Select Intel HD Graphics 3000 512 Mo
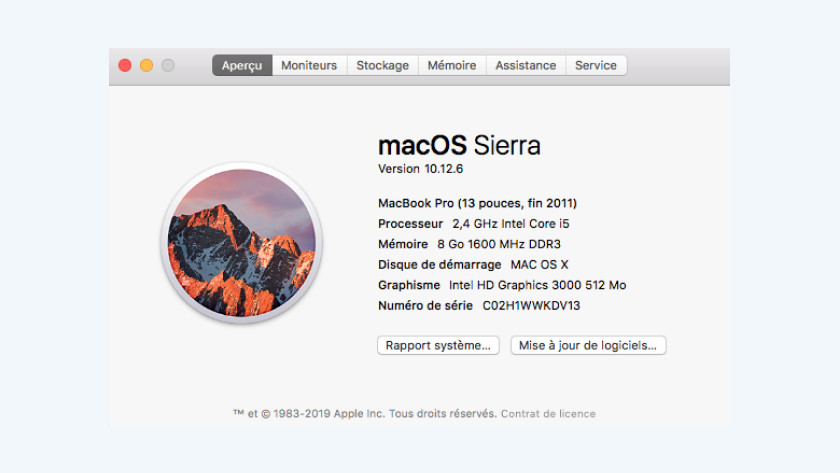 (x=537, y=285)
